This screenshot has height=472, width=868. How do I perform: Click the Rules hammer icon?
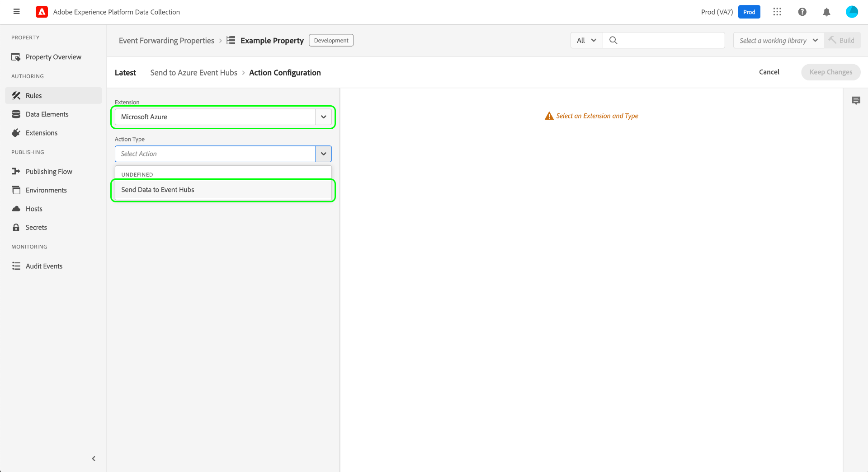(x=16, y=95)
